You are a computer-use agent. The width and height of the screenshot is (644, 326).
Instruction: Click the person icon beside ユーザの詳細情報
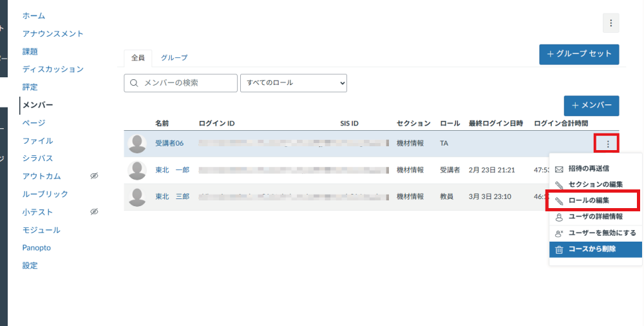pyautogui.click(x=559, y=217)
